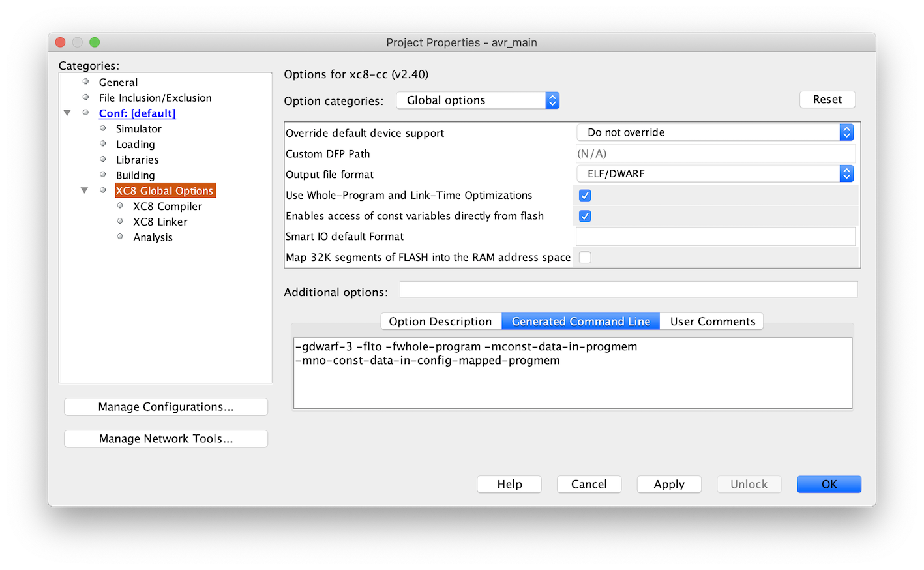Viewport: 924px width, 570px height.
Task: Collapse the XC8 Global Options node
Action: (x=84, y=191)
